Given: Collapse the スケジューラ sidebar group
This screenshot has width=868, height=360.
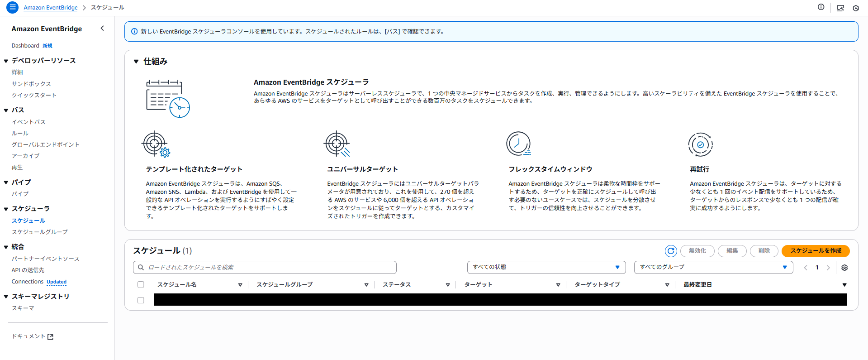Looking at the screenshot, I should point(6,209).
